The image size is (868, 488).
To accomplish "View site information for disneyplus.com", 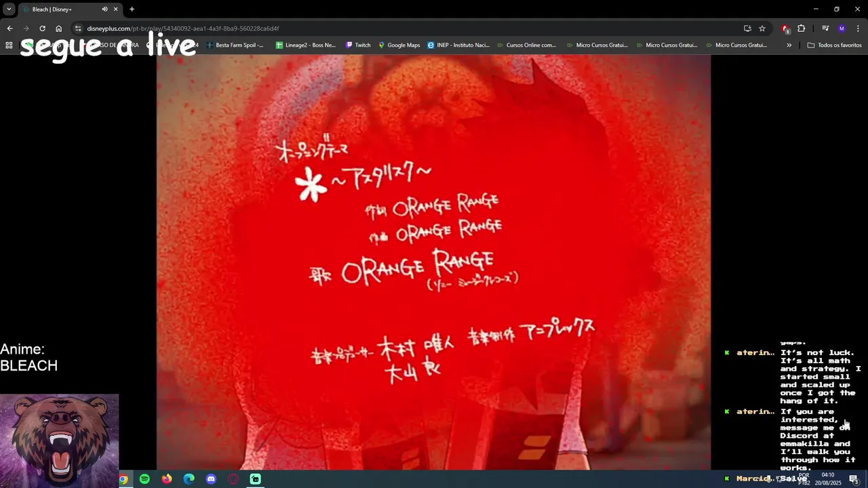I will tap(78, 28).
